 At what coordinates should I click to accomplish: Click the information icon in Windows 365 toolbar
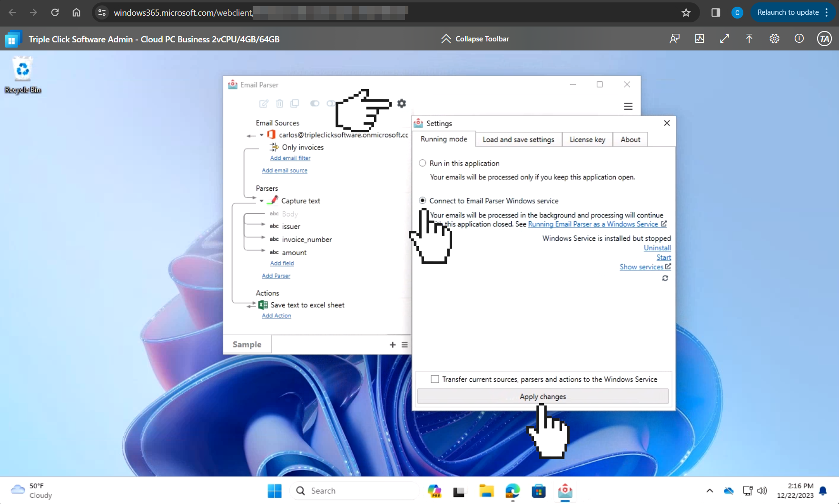pos(799,39)
